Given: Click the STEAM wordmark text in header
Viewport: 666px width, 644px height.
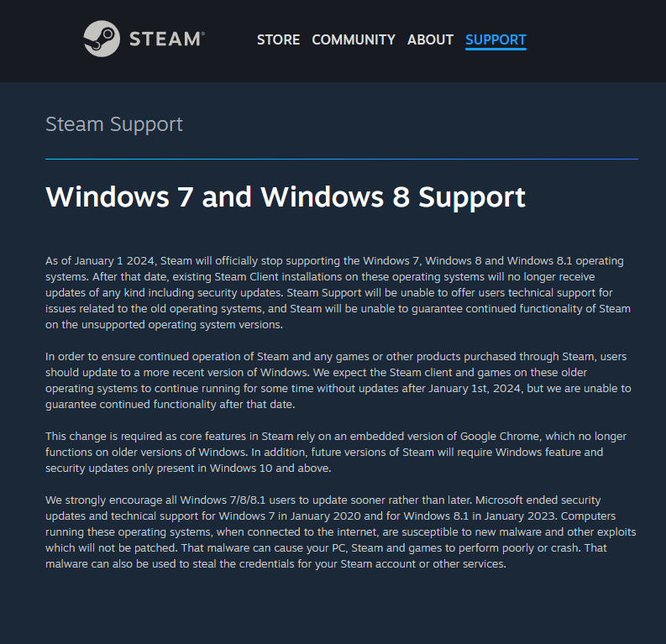Looking at the screenshot, I should click(x=166, y=39).
